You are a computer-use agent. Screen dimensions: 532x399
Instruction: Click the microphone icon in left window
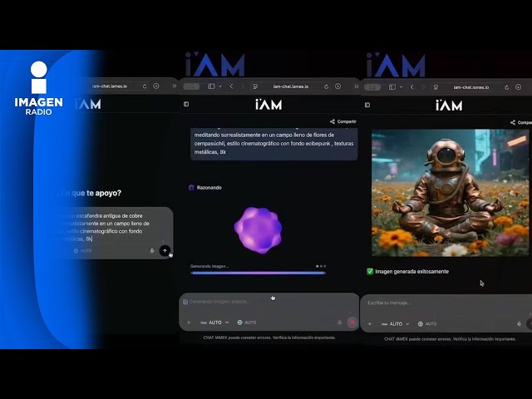point(152,251)
